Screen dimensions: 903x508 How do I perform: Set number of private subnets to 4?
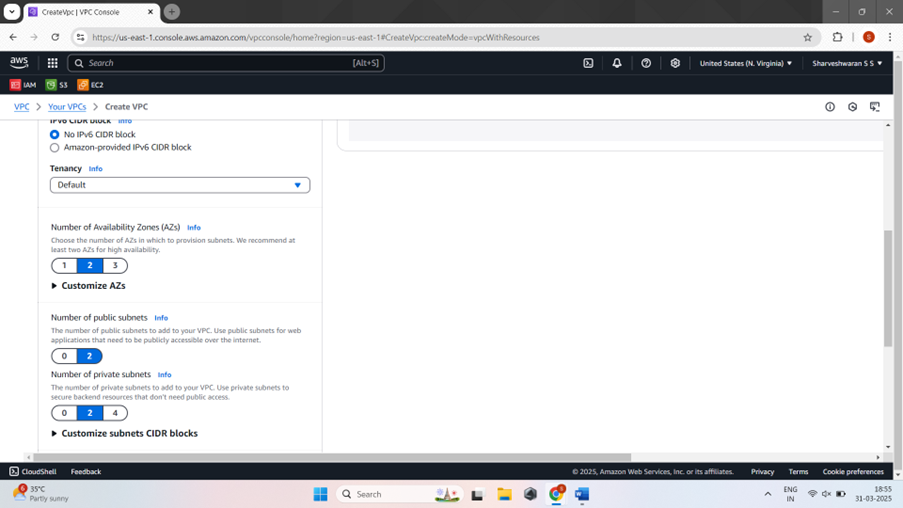115,413
